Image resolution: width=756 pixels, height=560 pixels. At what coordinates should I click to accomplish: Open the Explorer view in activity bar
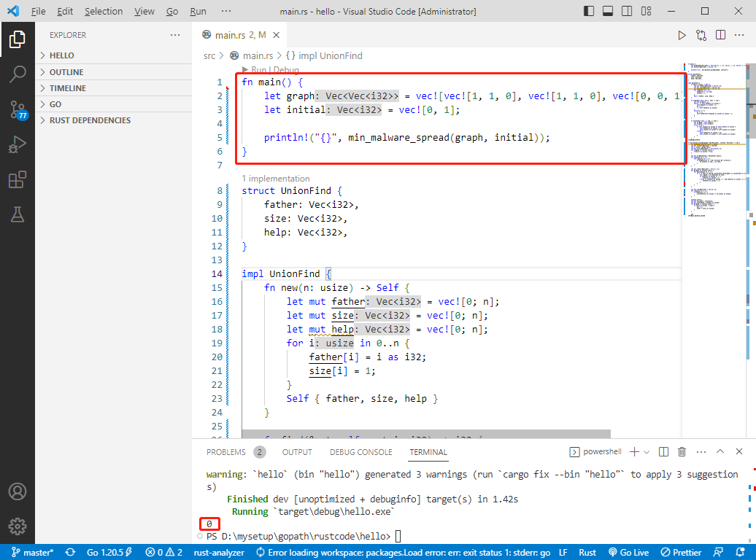18,39
